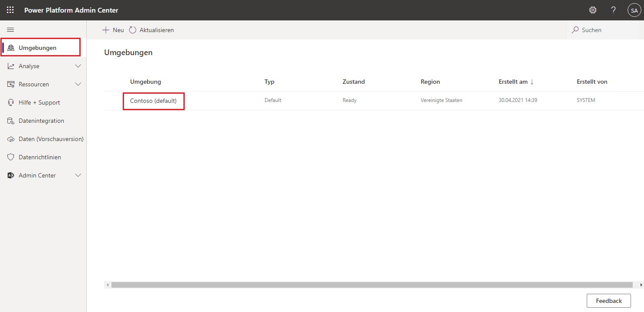This screenshot has height=312, width=644.
Task: Click the refresh icon beside Aktualisieren
Action: pyautogui.click(x=132, y=30)
